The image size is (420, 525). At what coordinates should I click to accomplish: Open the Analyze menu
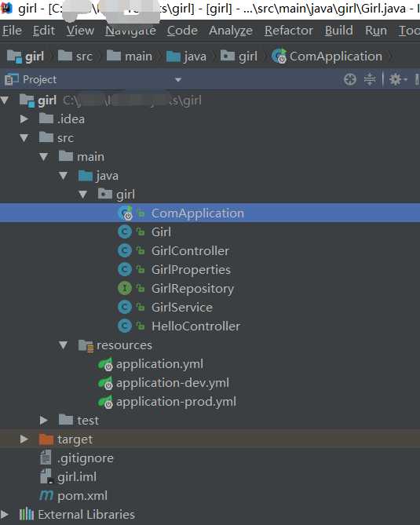(x=231, y=31)
